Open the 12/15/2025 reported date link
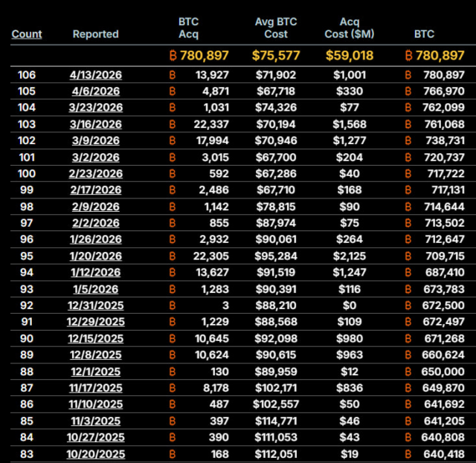Screen dimensions: 476x463 click(x=96, y=339)
